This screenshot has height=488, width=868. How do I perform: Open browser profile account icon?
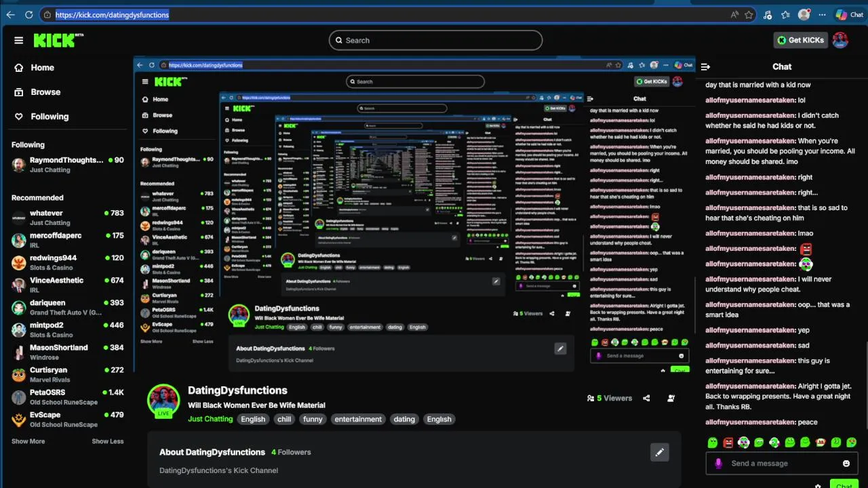pyautogui.click(x=804, y=14)
